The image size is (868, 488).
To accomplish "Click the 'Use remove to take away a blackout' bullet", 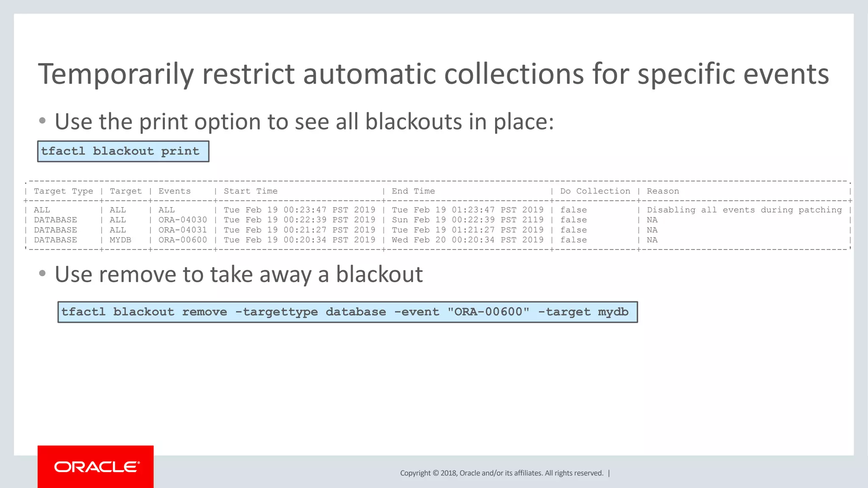I will click(x=239, y=274).
